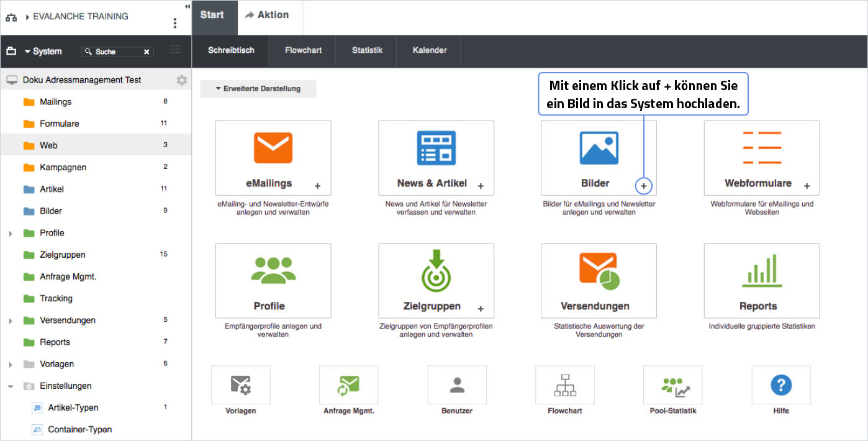Open the System dropdown
The width and height of the screenshot is (868, 441).
click(43, 52)
